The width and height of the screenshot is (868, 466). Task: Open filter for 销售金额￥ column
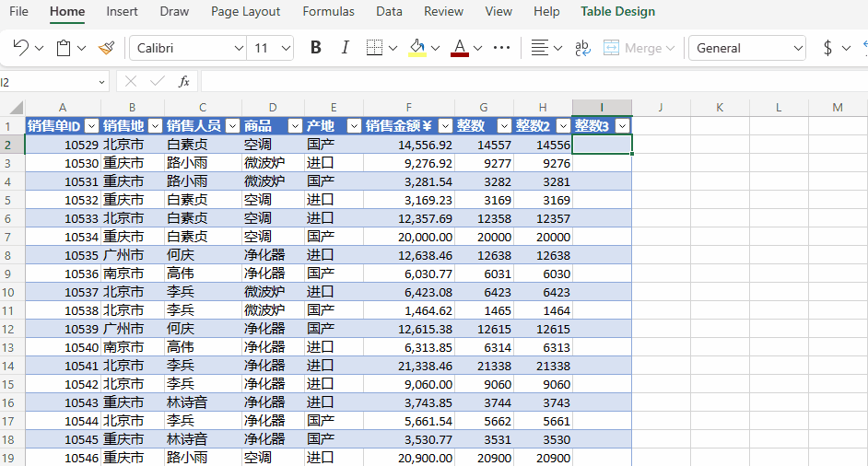click(x=446, y=126)
